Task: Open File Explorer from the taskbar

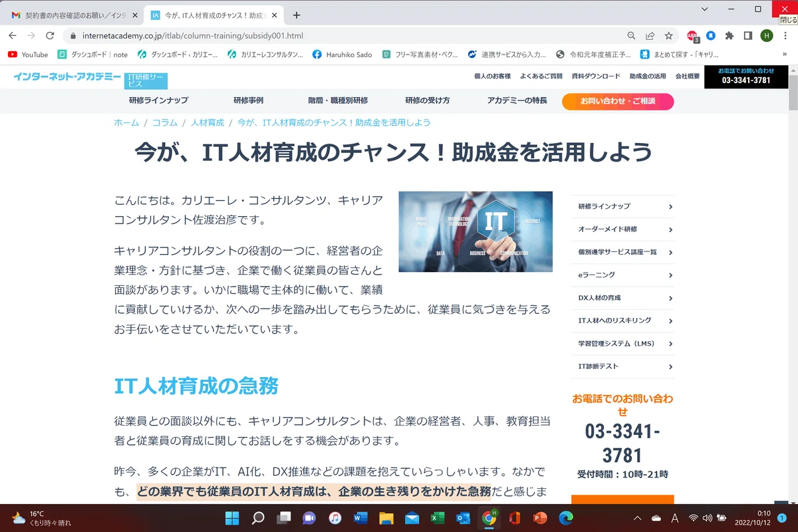Action: click(x=386, y=517)
